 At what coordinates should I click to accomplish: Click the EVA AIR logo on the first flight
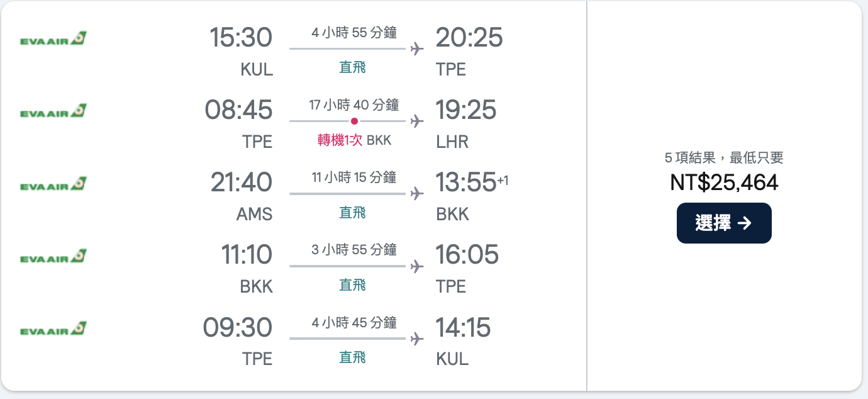(53, 38)
